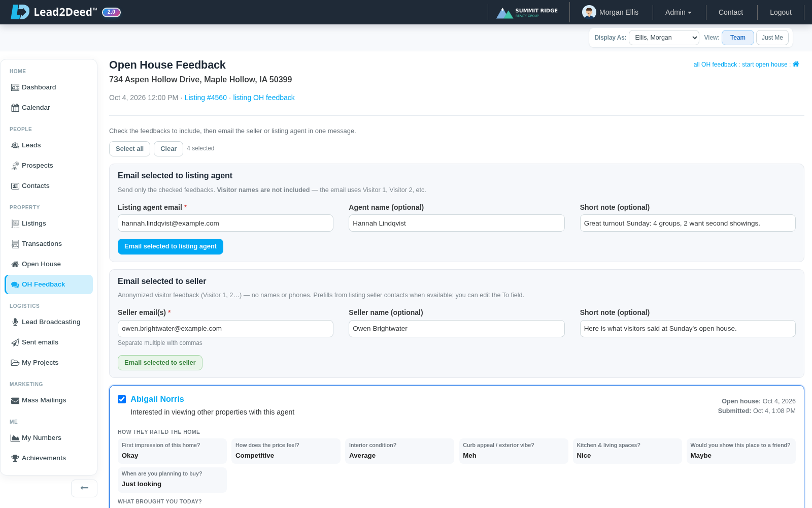Click the Mass Mailings envelope icon
This screenshot has width=812, height=508.
coord(15,400)
